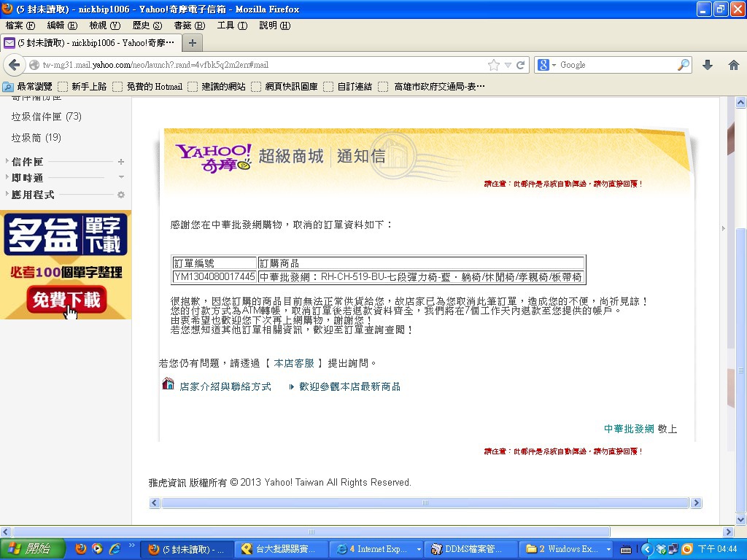This screenshot has width=747, height=560.
Task: Click the orange tray icon beside the clock
Action: [687, 550]
